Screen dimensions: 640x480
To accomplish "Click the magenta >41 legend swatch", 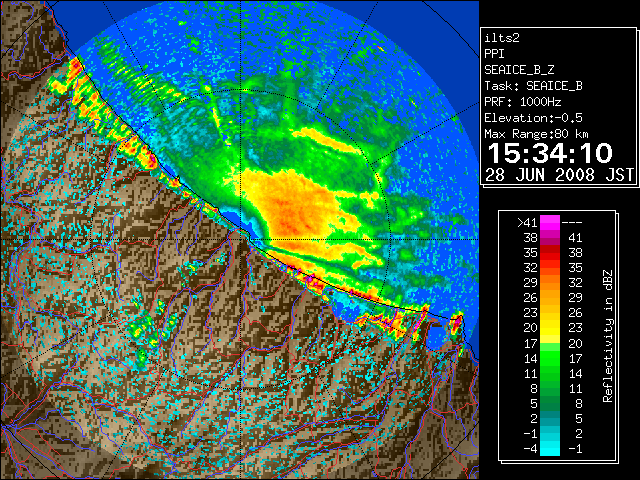I will point(550,222).
